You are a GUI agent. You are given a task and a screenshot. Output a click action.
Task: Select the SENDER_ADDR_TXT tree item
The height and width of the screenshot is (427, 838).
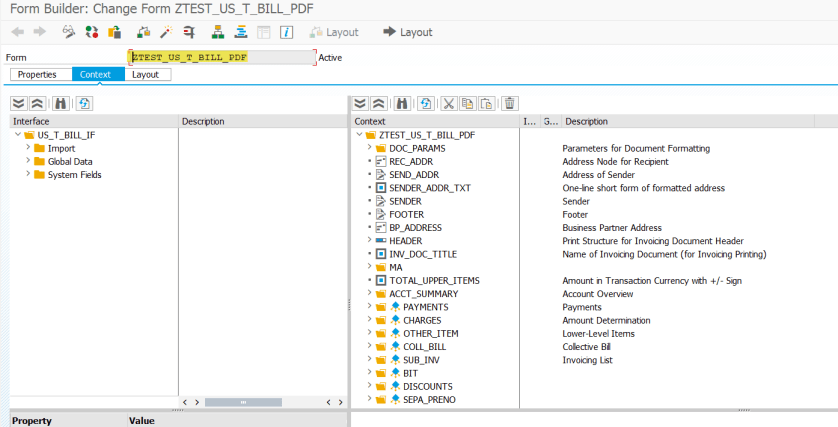point(429,188)
